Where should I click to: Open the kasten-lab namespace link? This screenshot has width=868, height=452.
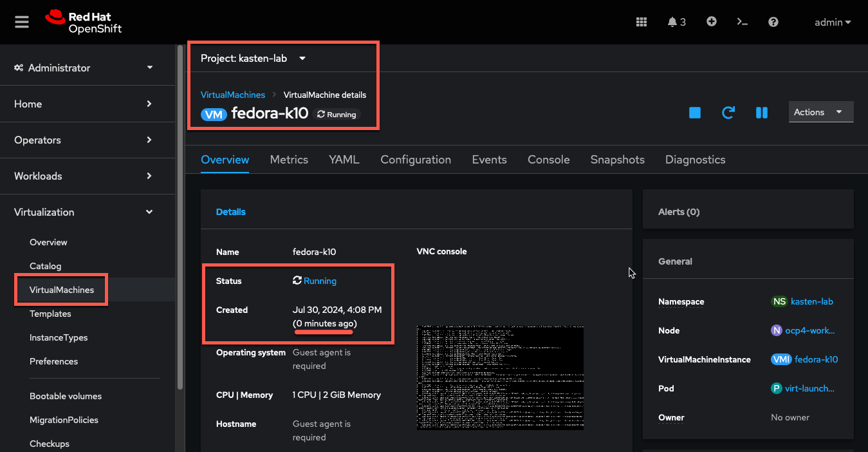pyautogui.click(x=812, y=301)
